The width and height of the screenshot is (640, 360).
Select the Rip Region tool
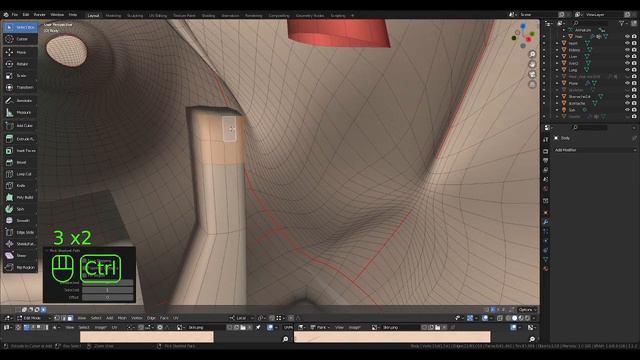(20, 267)
